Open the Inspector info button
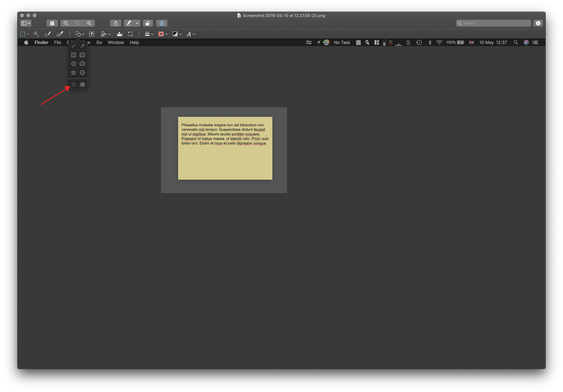Viewport: 563px width, 392px height. (538, 23)
